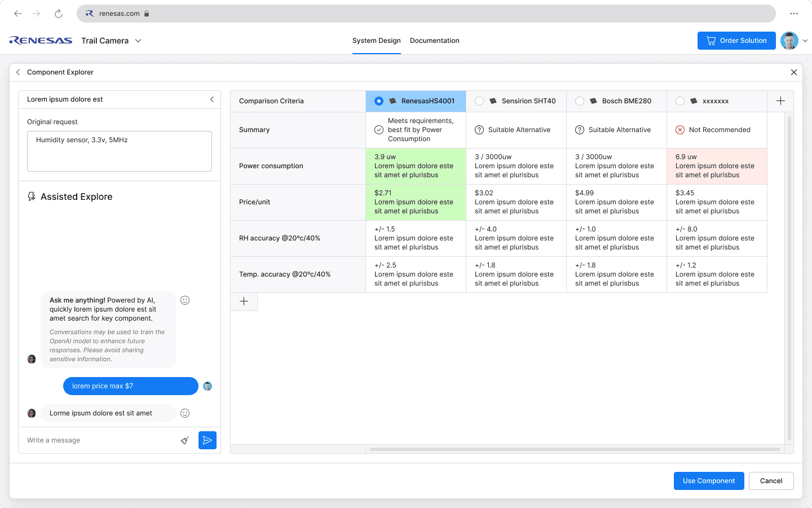Select the xxxxxxx radio button
Viewport: 812px width, 508px height.
pyautogui.click(x=680, y=101)
